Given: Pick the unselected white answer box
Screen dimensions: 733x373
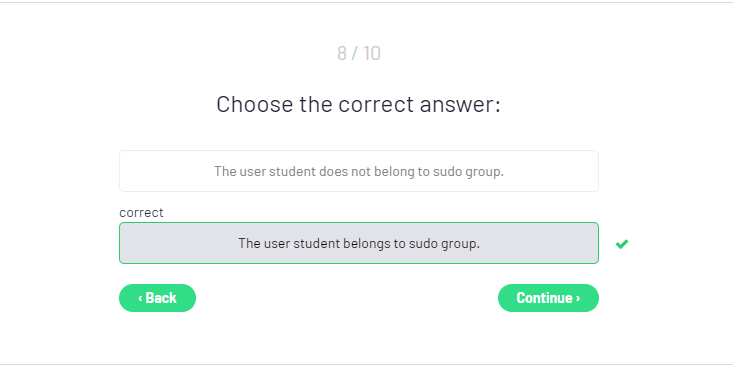Looking at the screenshot, I should (x=359, y=171).
